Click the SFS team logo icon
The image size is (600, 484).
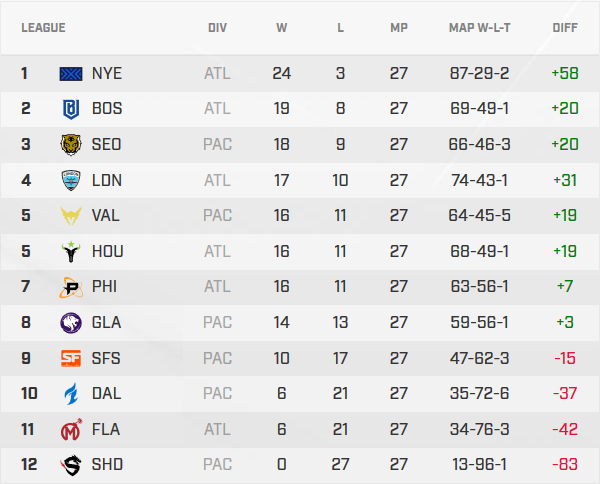click(72, 358)
